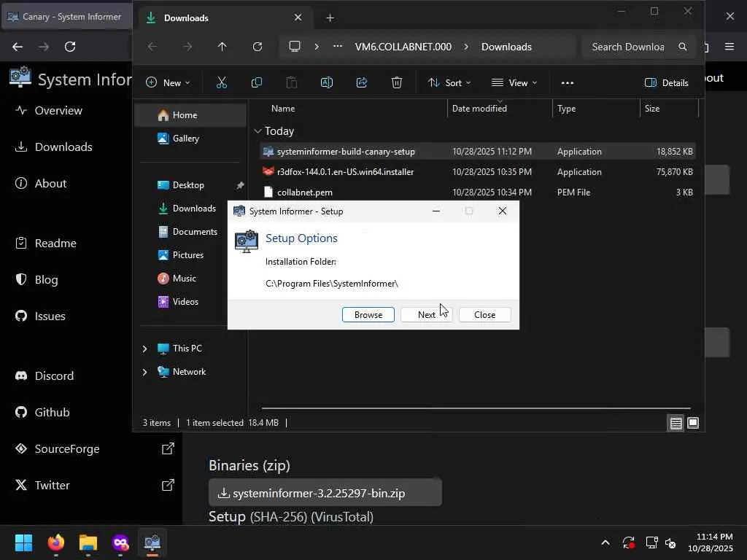Viewport: 747px width, 560px height.
Task: Click horizontal scrollbar in file list
Action: 476,408
